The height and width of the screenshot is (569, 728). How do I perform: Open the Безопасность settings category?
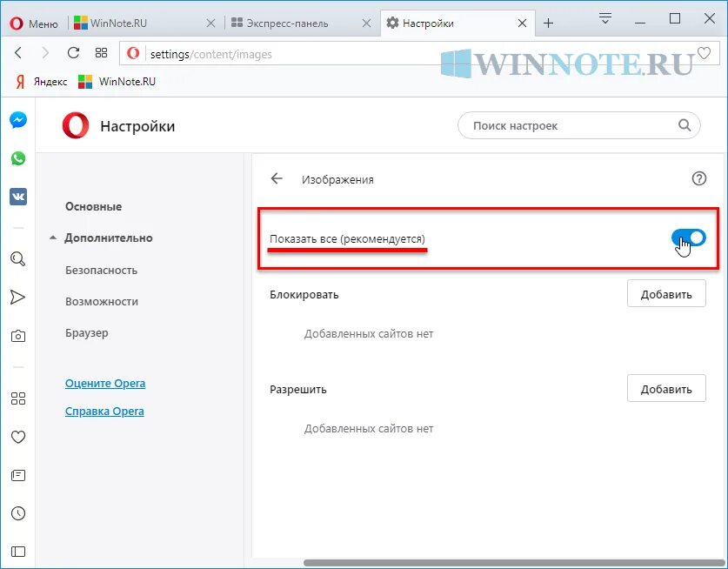[x=101, y=271]
